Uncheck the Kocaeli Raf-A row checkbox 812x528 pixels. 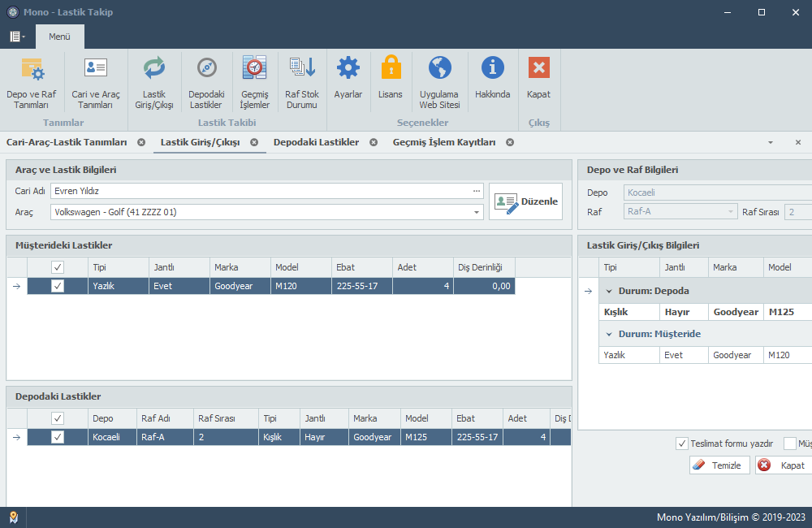tap(58, 437)
